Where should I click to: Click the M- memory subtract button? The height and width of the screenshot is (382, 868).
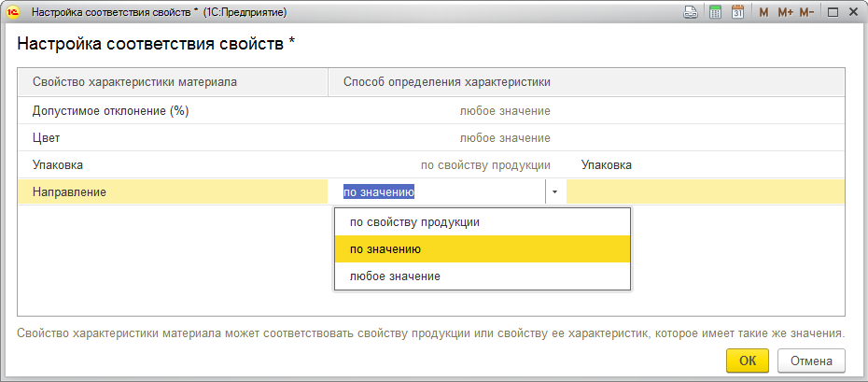[806, 12]
